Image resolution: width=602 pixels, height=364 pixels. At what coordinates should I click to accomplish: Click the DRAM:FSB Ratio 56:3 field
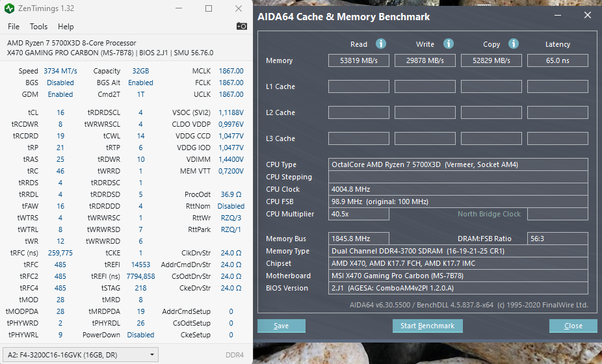pos(557,239)
